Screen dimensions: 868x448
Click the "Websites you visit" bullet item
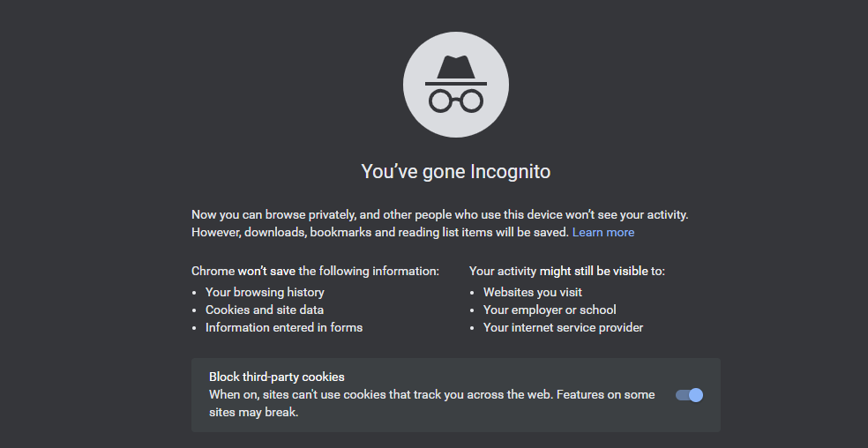pos(533,292)
